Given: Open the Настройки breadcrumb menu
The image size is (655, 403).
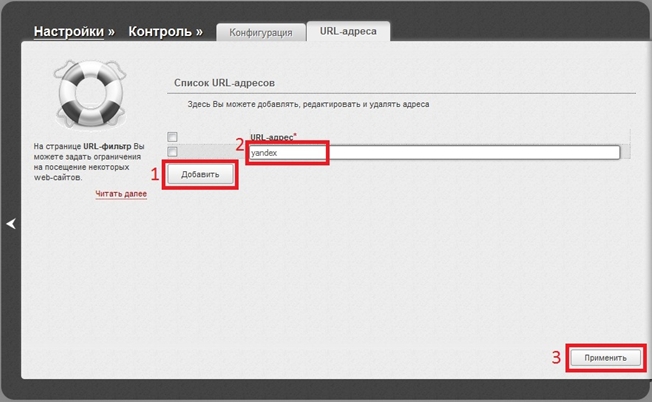Looking at the screenshot, I should (x=68, y=32).
